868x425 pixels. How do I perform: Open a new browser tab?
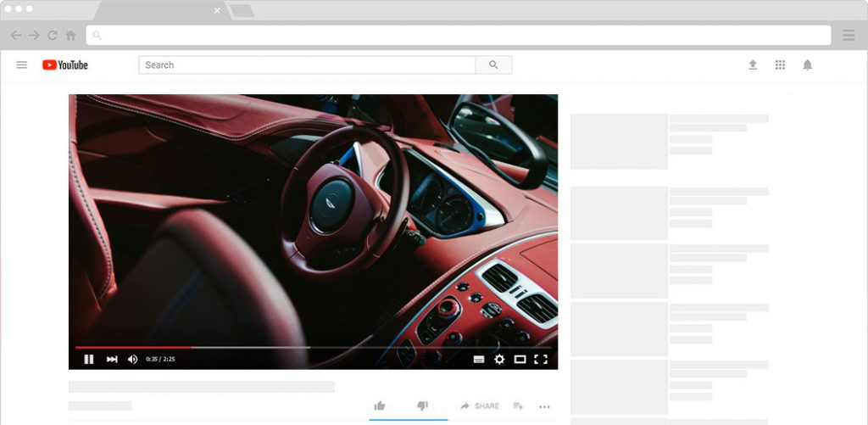[242, 10]
